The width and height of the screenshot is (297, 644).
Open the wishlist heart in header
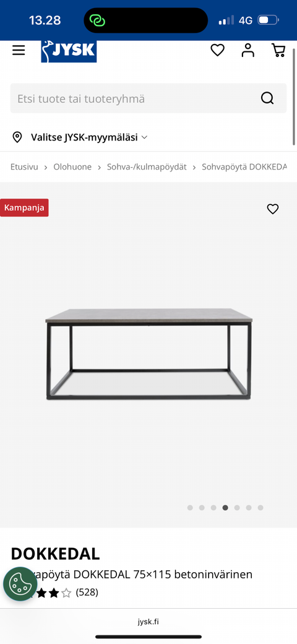click(217, 50)
